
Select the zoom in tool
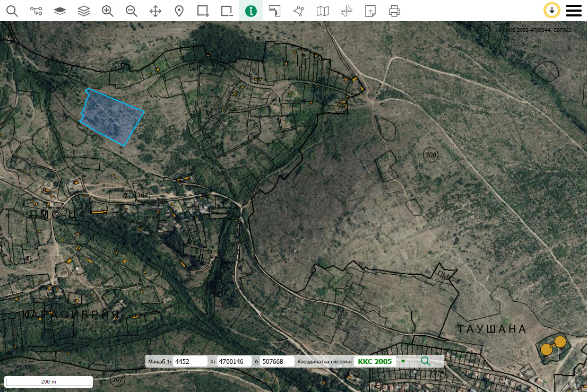(108, 11)
